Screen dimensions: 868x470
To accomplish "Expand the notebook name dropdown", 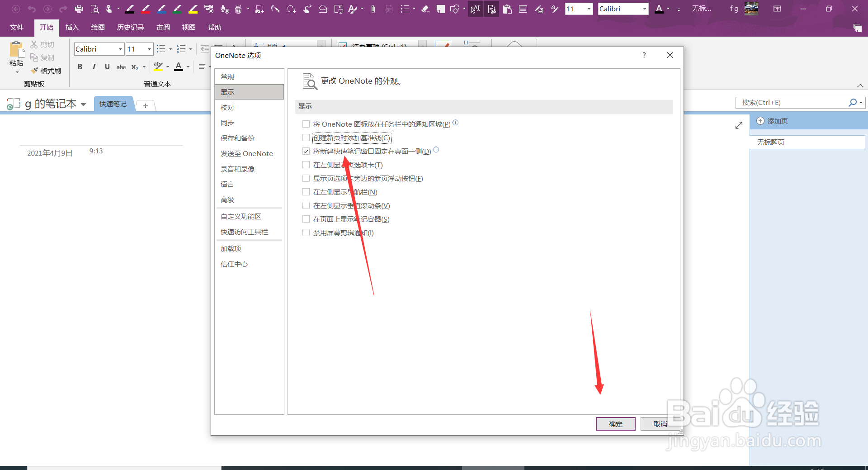I will (83, 104).
